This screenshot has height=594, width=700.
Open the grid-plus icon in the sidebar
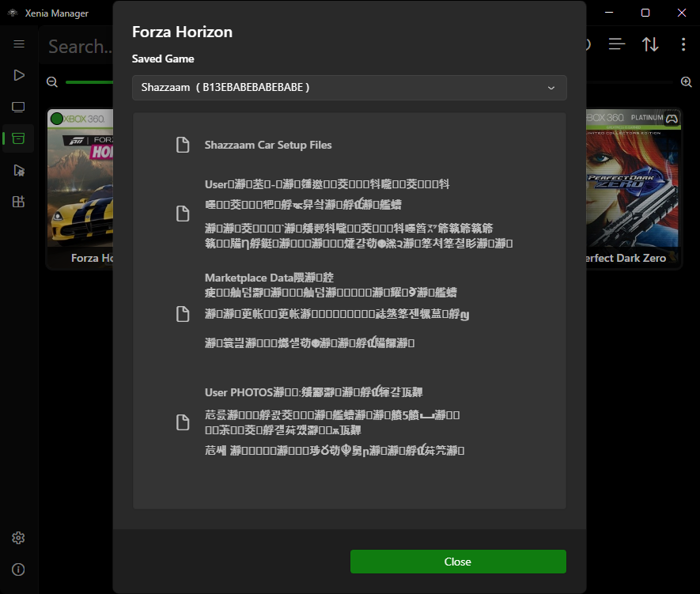[x=19, y=202]
